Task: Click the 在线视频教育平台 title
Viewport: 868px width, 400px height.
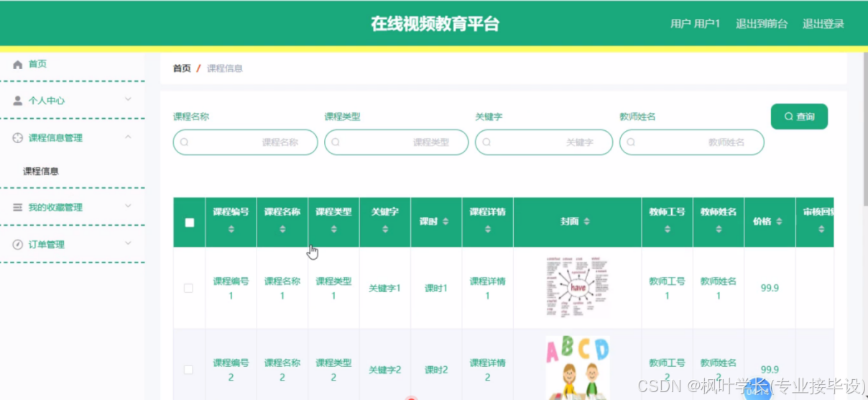Action: click(x=435, y=24)
